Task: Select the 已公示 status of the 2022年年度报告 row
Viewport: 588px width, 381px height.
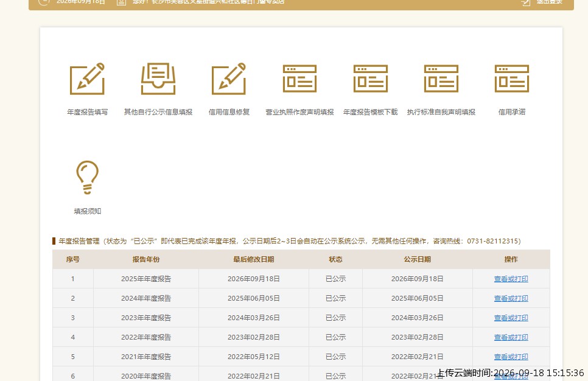Action: pyautogui.click(x=335, y=337)
